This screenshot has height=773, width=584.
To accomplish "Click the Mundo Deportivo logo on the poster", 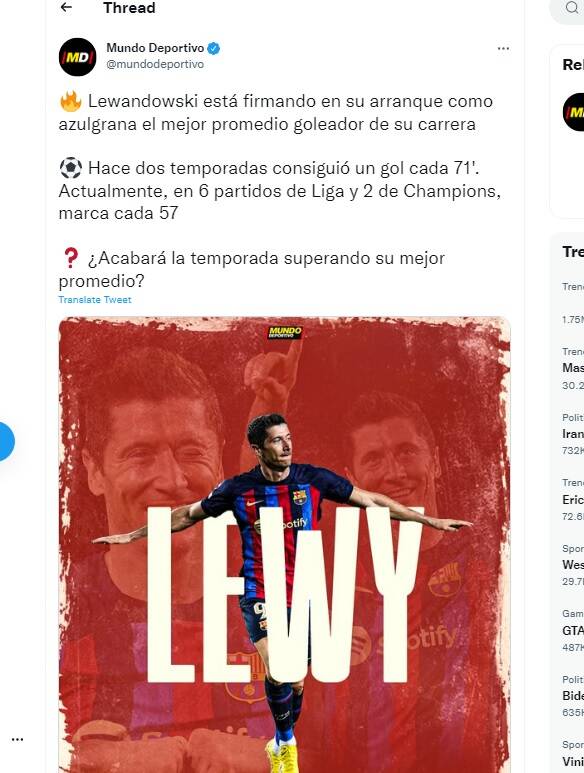I will 285,332.
